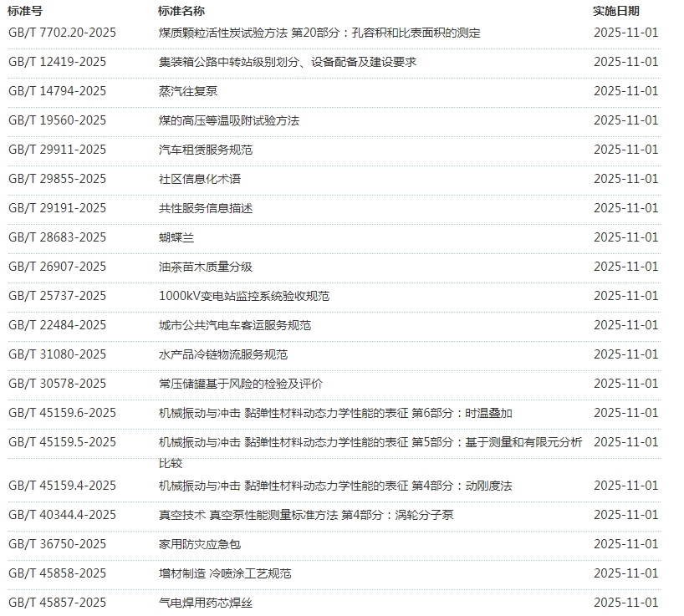Click the 1000kV变电站监控系统验收规范 title
The width and height of the screenshot is (684, 616).
[243, 296]
